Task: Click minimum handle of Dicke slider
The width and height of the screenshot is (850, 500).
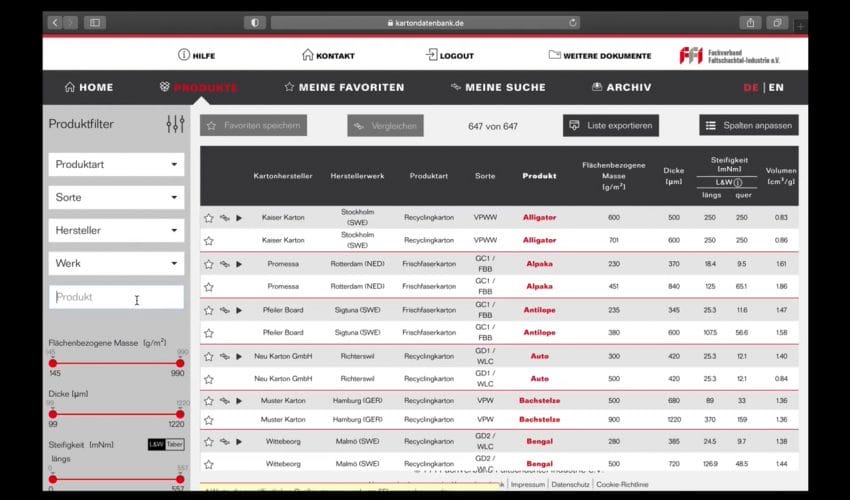Action: click(x=53, y=414)
